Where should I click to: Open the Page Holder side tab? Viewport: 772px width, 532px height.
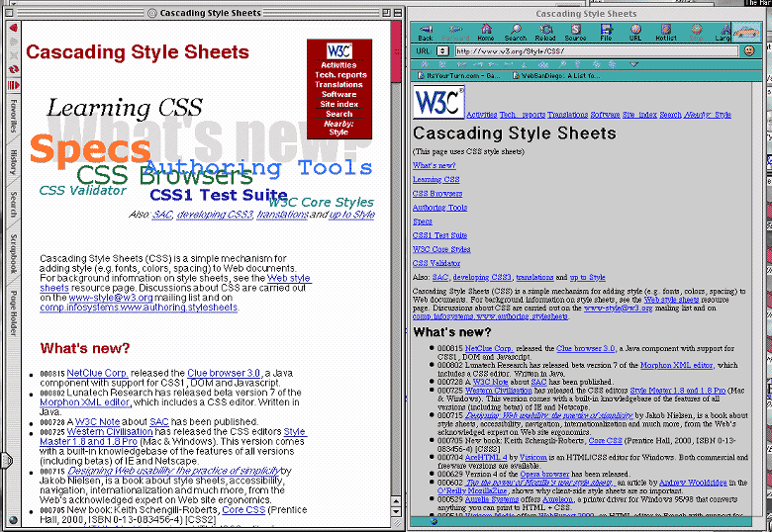(x=13, y=313)
